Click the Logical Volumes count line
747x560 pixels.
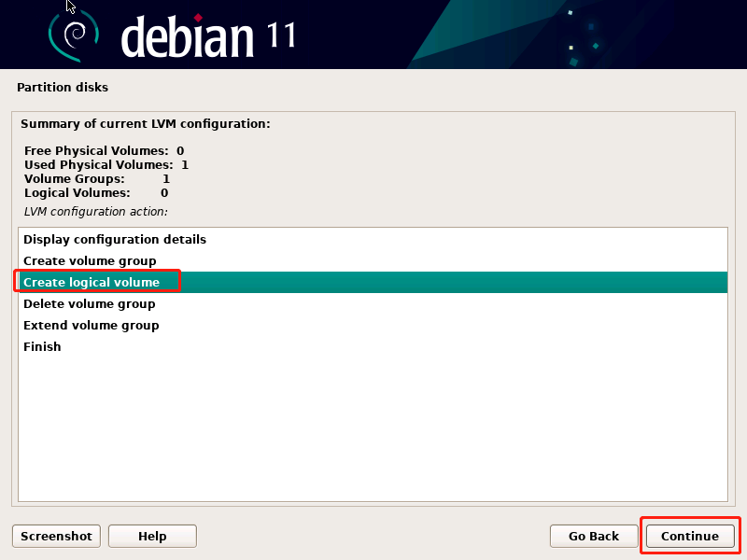click(x=96, y=193)
